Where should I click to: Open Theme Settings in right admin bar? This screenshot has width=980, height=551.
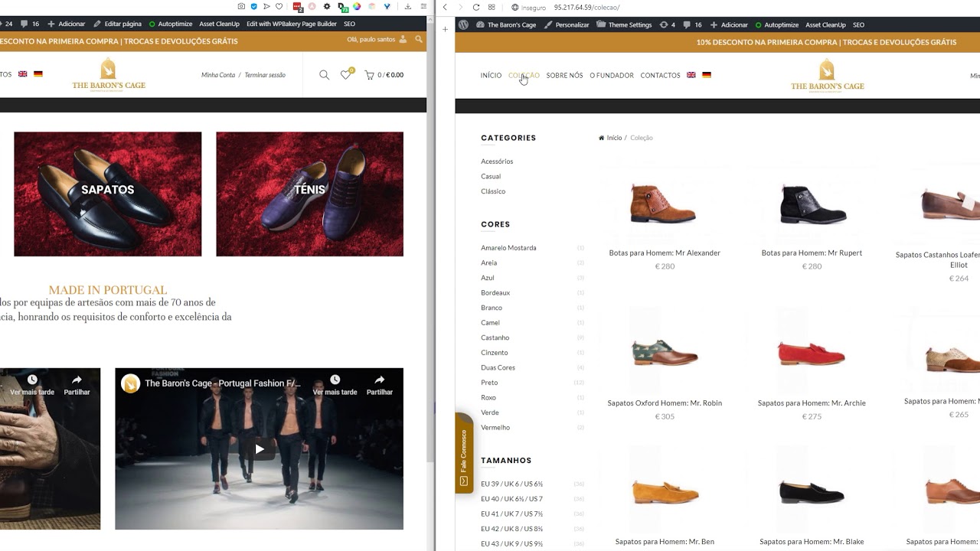[x=624, y=24]
